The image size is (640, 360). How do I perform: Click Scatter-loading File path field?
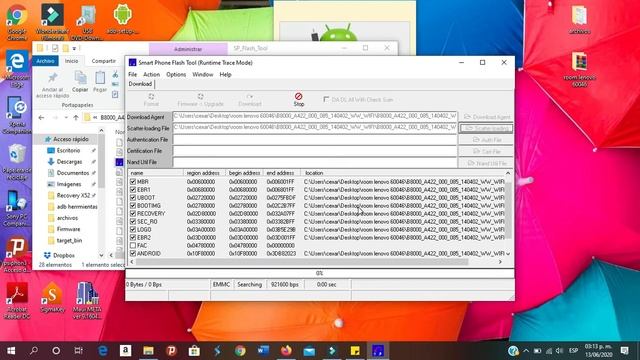click(315, 128)
